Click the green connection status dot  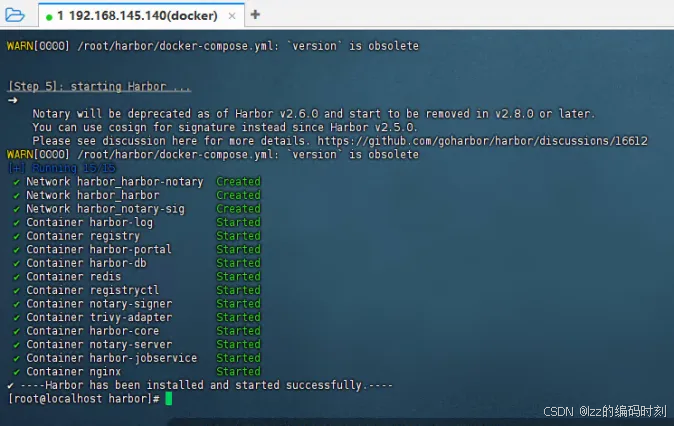tap(49, 17)
